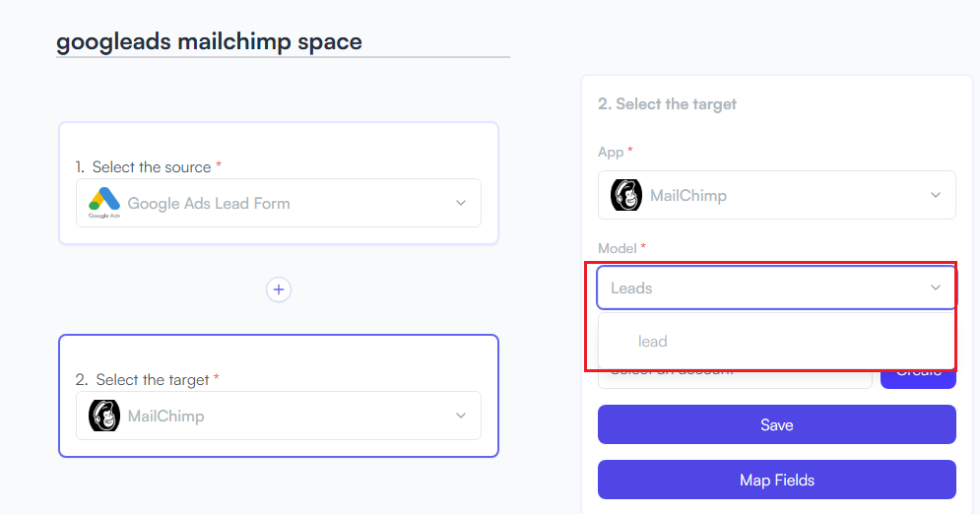Viewport: 980px width, 514px height.
Task: Click the Google Ads logo in source field
Action: (x=103, y=203)
